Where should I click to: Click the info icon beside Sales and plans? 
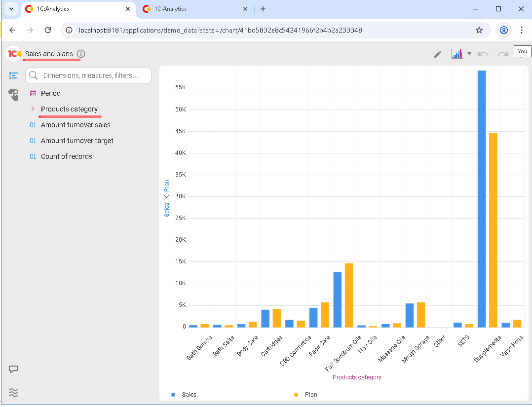click(81, 54)
